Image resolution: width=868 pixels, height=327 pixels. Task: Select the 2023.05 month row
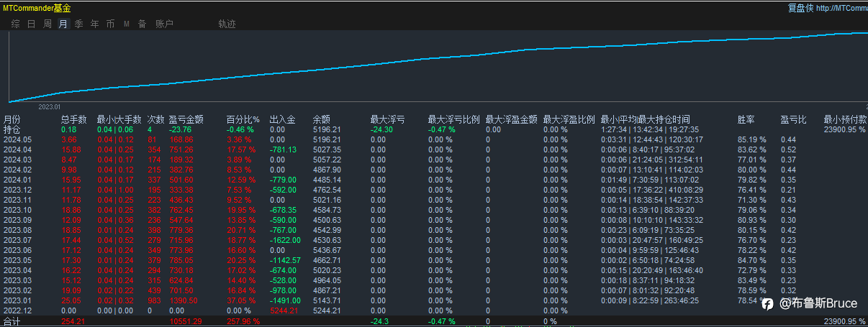[434, 260]
